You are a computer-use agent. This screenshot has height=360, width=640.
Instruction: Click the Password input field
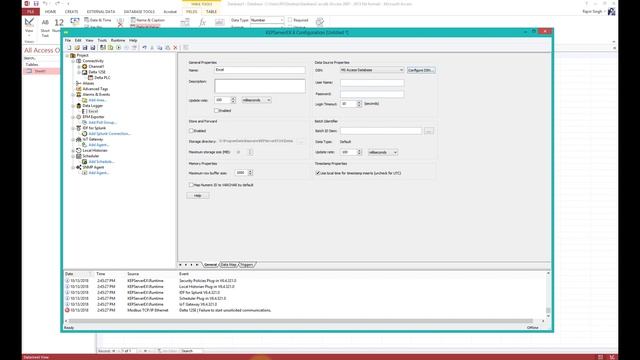click(x=372, y=94)
